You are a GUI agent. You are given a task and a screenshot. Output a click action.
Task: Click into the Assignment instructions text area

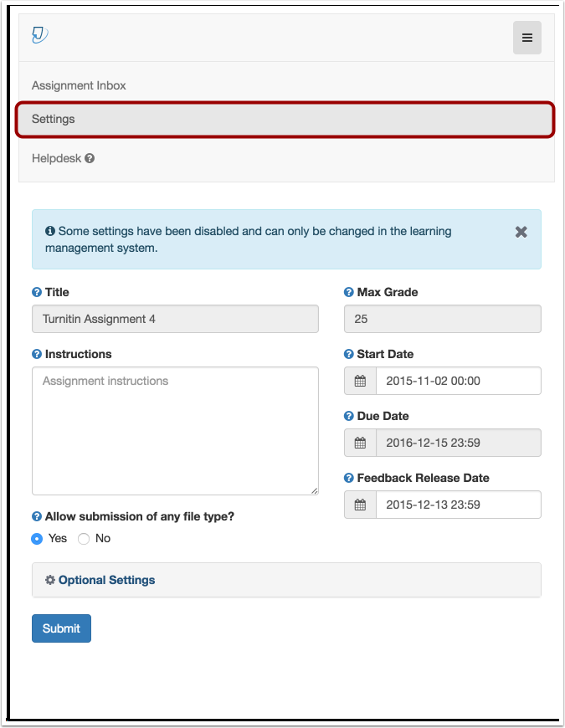[x=175, y=431]
